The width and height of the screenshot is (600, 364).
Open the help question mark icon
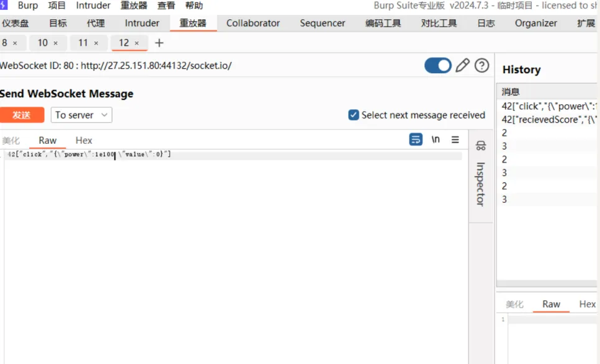pos(481,65)
